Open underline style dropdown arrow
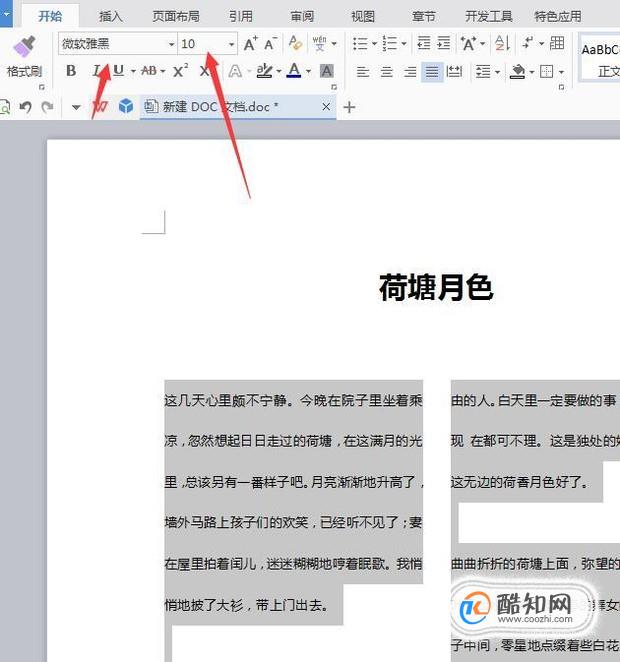This screenshot has height=662, width=620. click(133, 71)
